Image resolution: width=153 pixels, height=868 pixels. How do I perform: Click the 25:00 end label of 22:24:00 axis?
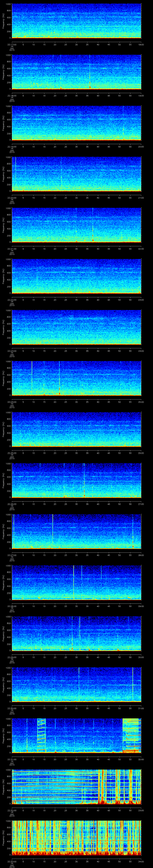(141, 402)
